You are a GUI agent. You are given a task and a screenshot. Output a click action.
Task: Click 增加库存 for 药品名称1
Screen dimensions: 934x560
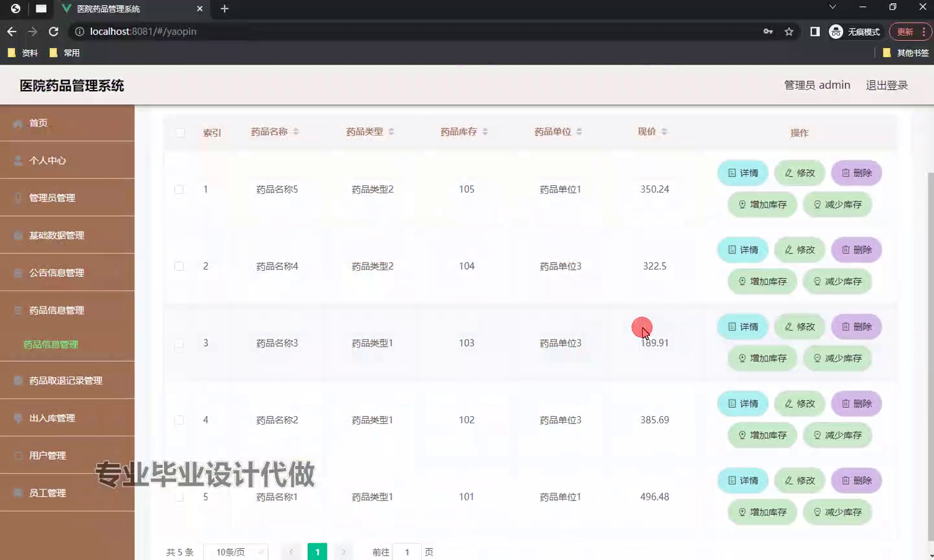point(762,512)
